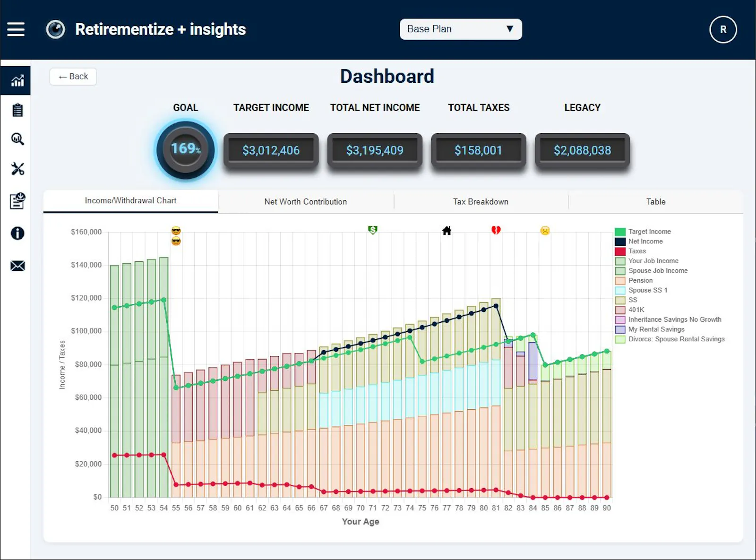Toggle Target Income legend series
The width and height of the screenshot is (756, 560).
click(643, 232)
